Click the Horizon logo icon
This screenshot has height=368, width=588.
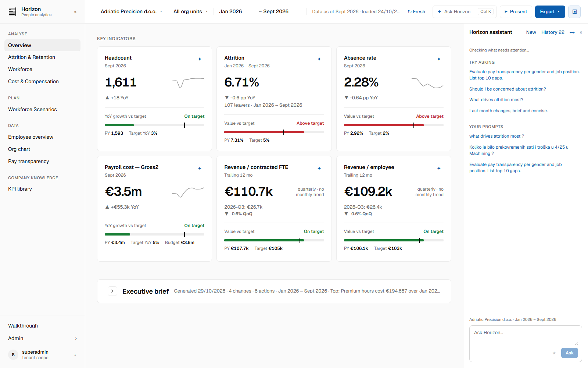point(12,12)
